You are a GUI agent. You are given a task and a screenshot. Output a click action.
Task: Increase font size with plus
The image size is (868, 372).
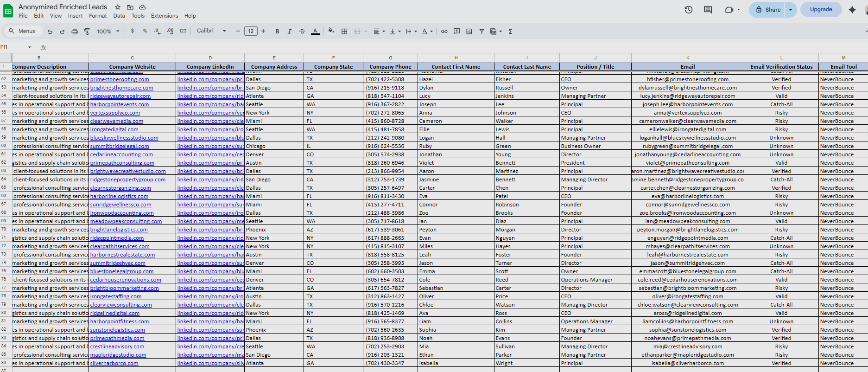tap(263, 31)
